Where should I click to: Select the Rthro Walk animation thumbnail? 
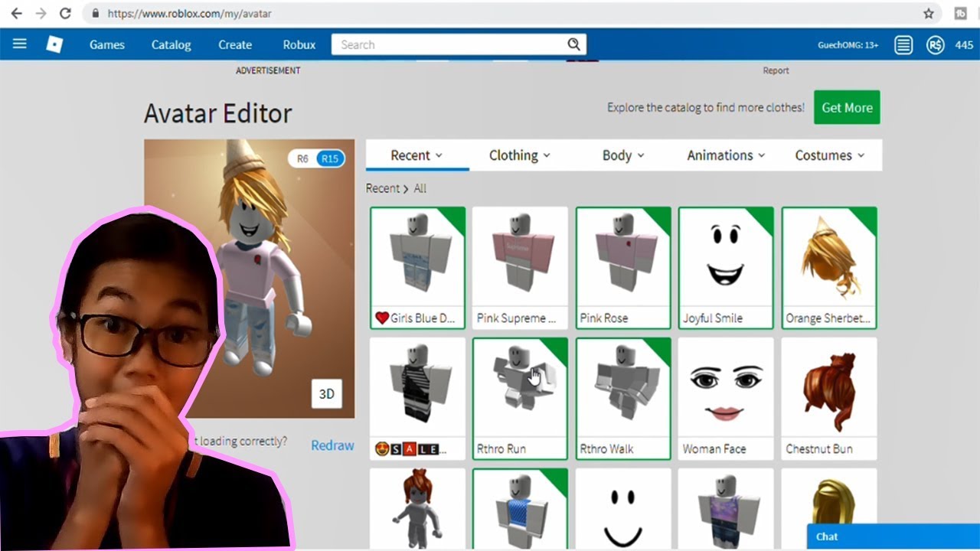623,389
